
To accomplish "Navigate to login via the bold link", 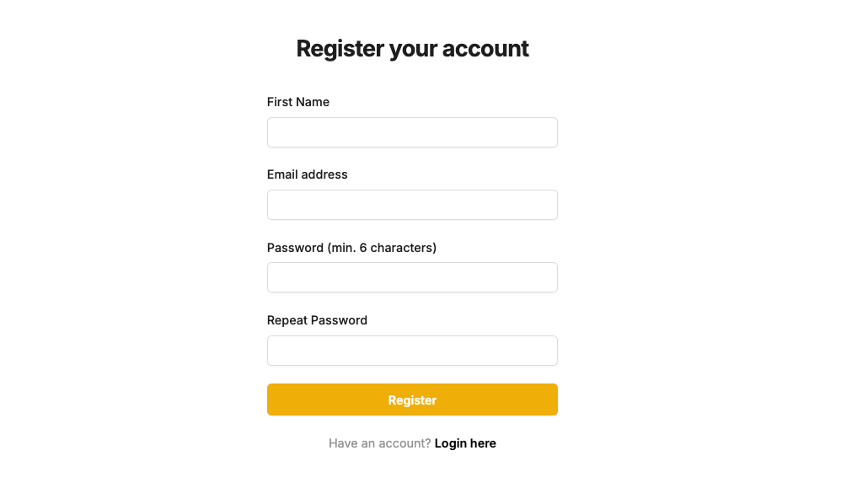I will pos(465,442).
